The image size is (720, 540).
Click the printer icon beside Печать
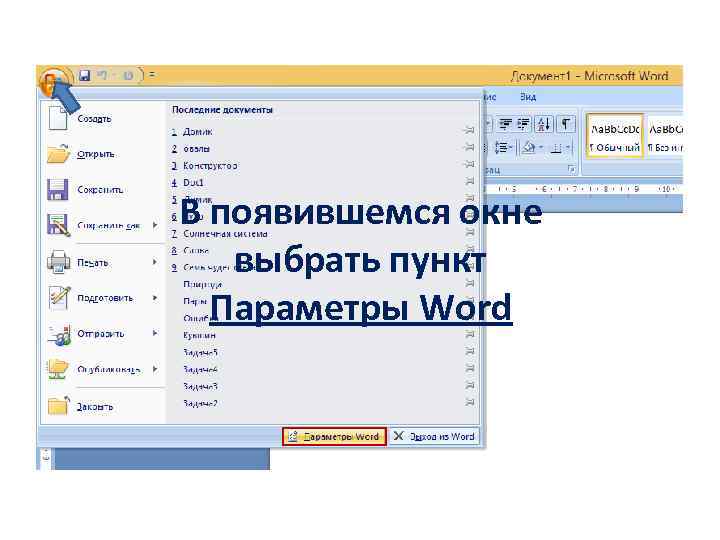pos(58,262)
